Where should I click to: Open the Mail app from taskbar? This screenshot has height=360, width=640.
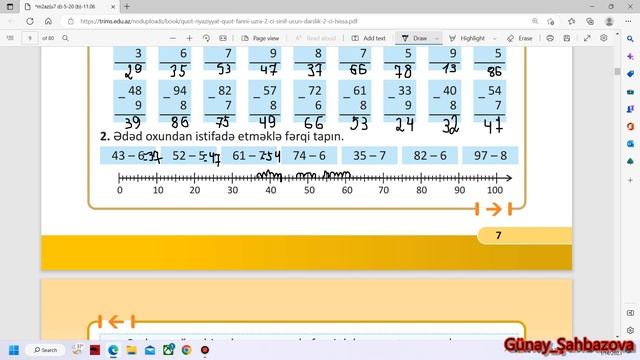[x=150, y=350]
